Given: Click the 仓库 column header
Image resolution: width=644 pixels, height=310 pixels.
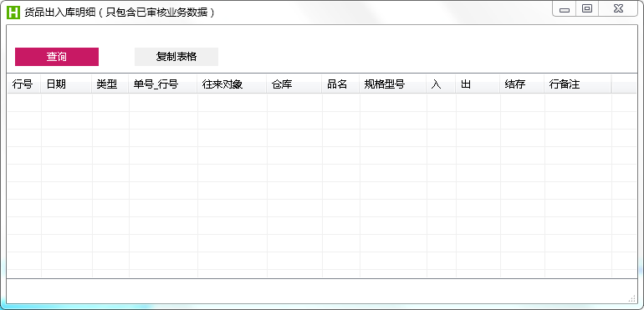Looking at the screenshot, I should 294,84.
